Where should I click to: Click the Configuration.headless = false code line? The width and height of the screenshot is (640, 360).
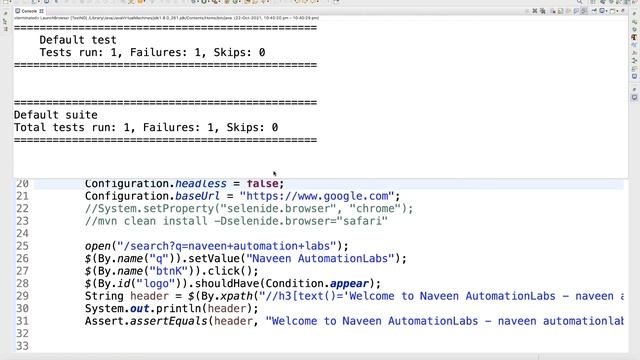[184, 184]
